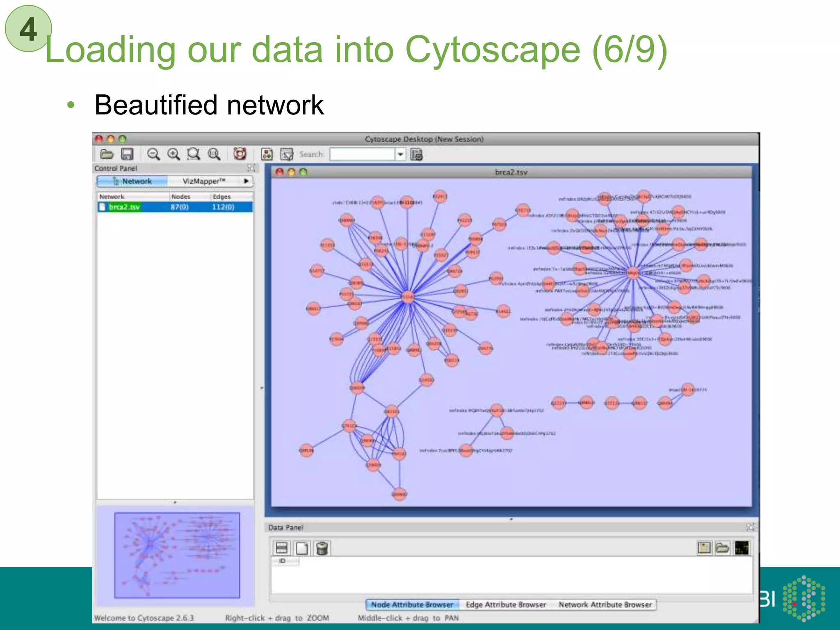Open help via the lifebuoy icon
Image resolution: width=840 pixels, height=630 pixels.
pyautogui.click(x=240, y=154)
